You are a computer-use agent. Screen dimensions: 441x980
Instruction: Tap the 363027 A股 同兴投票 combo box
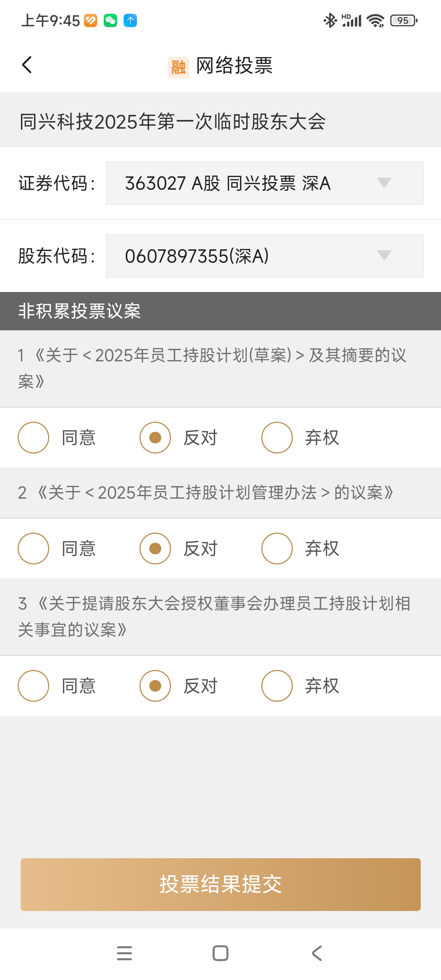(x=265, y=183)
